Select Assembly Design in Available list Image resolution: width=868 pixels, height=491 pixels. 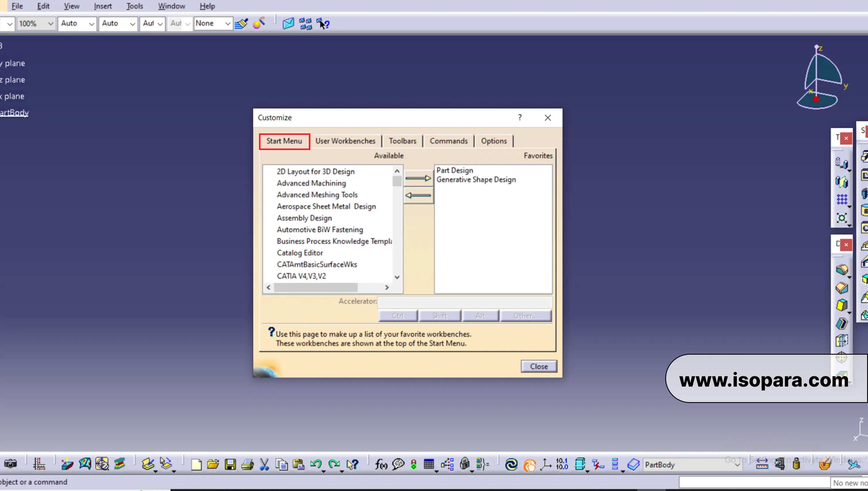tap(304, 218)
